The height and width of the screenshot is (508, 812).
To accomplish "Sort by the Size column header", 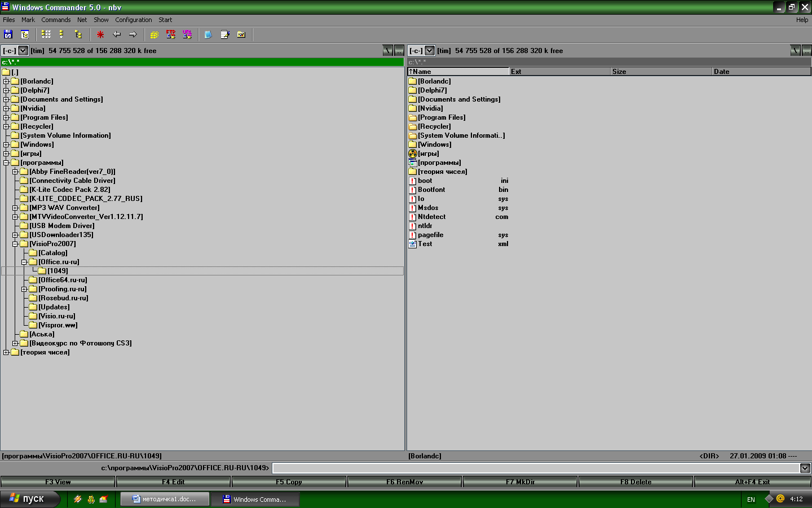I will pyautogui.click(x=661, y=72).
